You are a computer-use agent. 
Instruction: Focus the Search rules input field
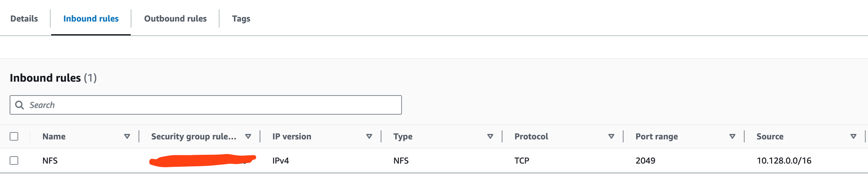pos(206,105)
